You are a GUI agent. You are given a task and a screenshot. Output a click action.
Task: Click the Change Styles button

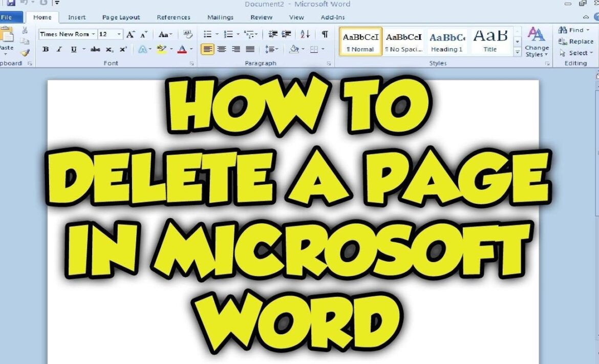(x=537, y=42)
